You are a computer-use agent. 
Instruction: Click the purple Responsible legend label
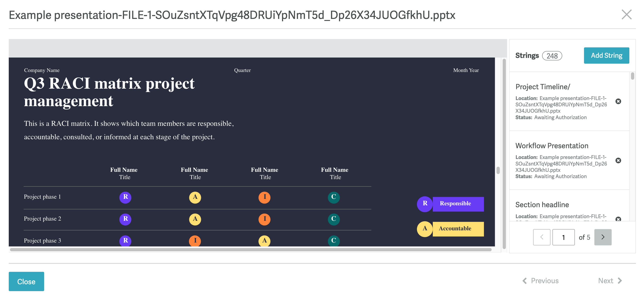click(x=458, y=204)
